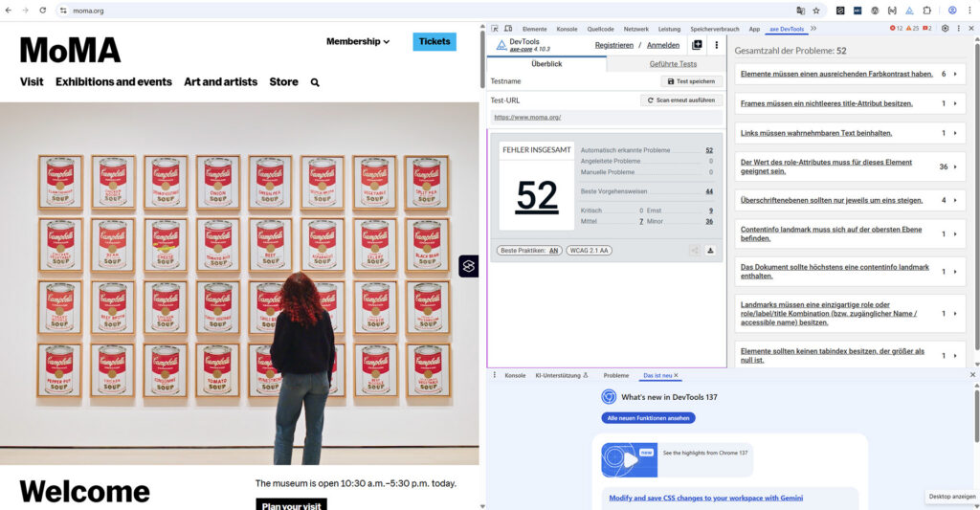Open axe DevTools options three-dot menu
This screenshot has height=510, width=980.
pyautogui.click(x=716, y=45)
